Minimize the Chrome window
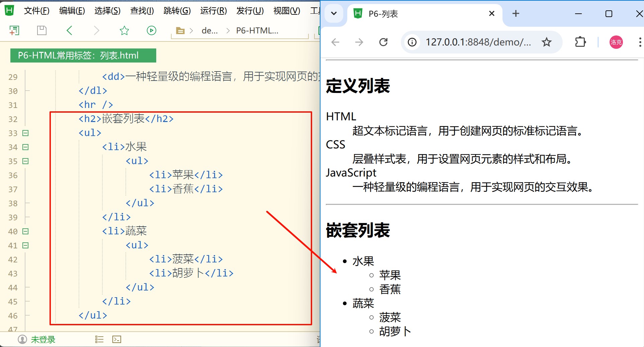Viewport: 644px width, 347px height. pyautogui.click(x=578, y=14)
